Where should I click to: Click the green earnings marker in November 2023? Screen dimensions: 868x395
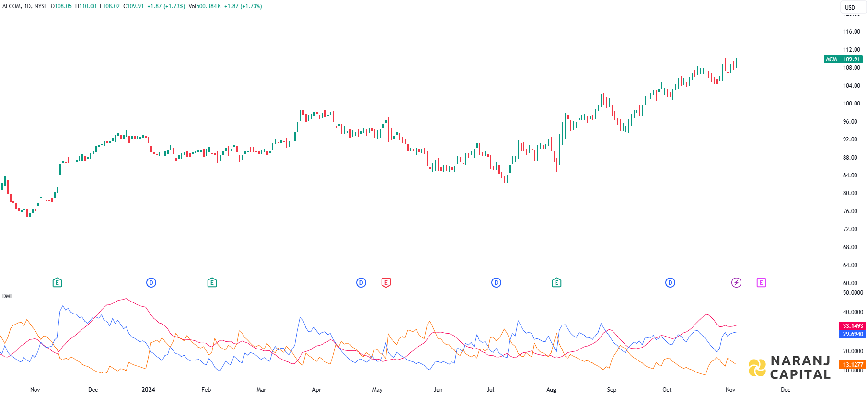[57, 283]
